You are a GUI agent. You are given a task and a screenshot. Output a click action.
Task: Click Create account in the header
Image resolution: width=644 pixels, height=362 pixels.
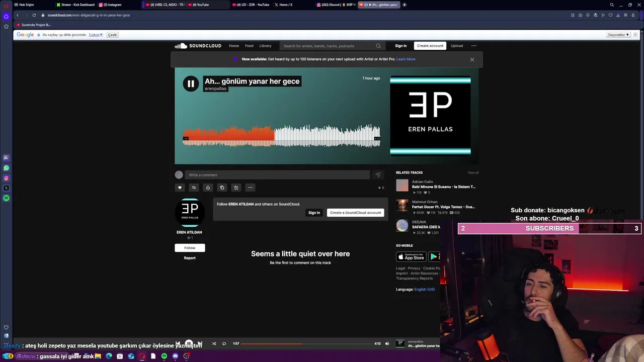430,46
